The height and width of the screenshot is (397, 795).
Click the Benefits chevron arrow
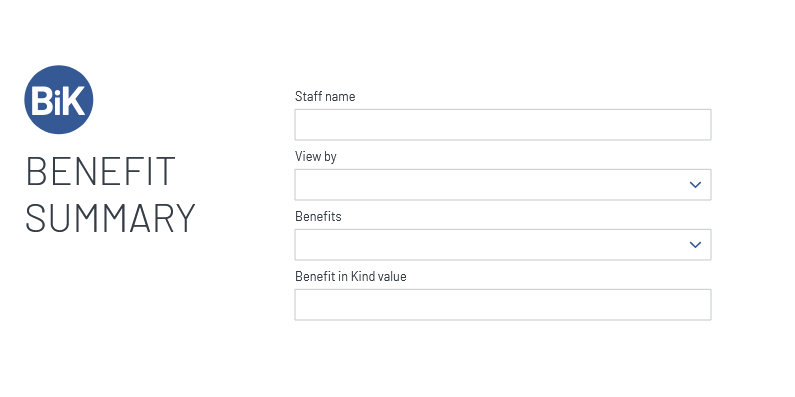tap(695, 245)
